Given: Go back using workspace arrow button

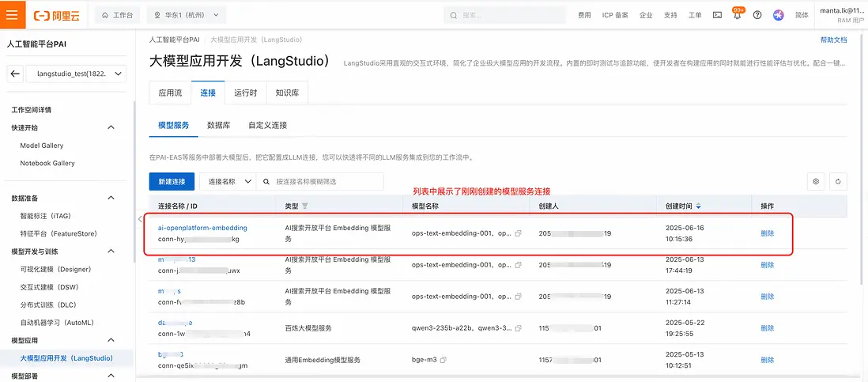Looking at the screenshot, I should [x=16, y=74].
